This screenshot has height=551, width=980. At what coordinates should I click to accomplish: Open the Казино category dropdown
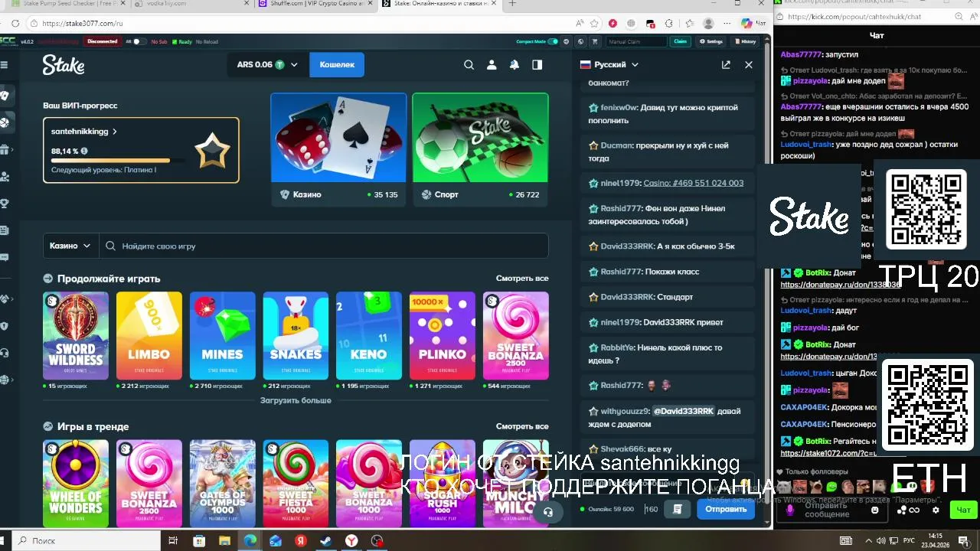pyautogui.click(x=70, y=246)
